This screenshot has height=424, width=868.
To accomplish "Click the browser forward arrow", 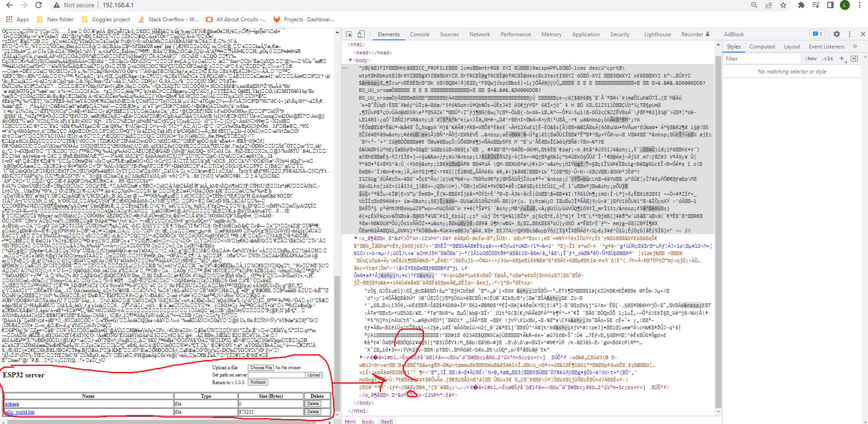I will click(x=24, y=5).
